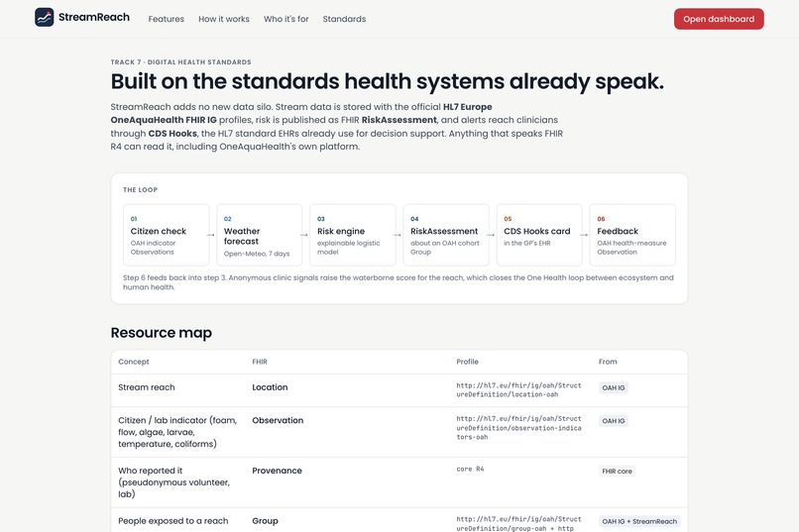
Task: Click the StreamReach logo icon
Action: [x=45, y=17]
